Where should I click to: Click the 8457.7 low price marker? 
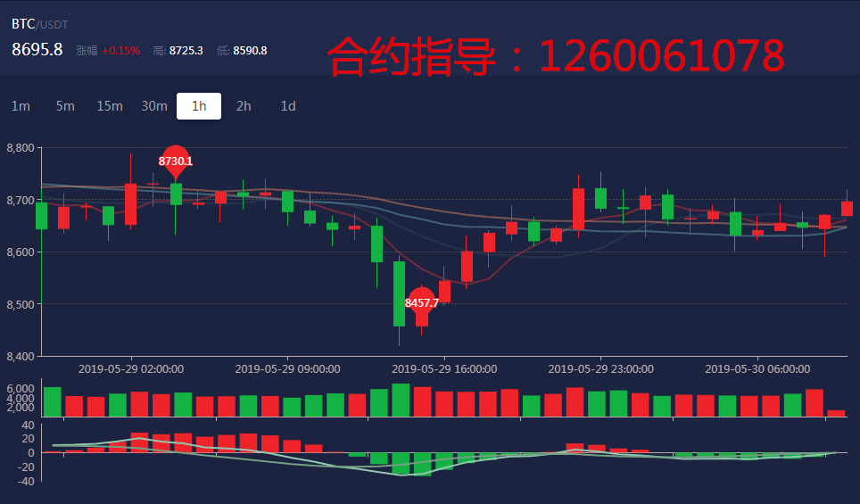(x=422, y=302)
